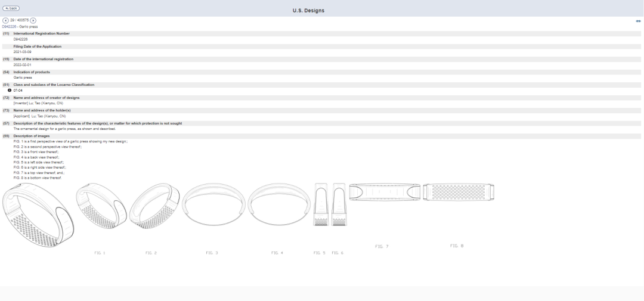This screenshot has width=644, height=301.
Task: Open the D942226 - Garlic press link
Action: 20,27
